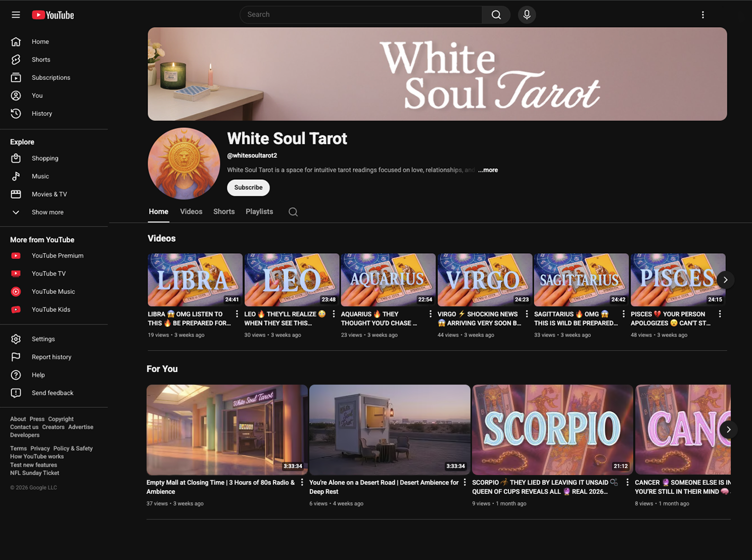Start a voice search with the microphone
Image resolution: width=752 pixels, height=560 pixels.
527,15
